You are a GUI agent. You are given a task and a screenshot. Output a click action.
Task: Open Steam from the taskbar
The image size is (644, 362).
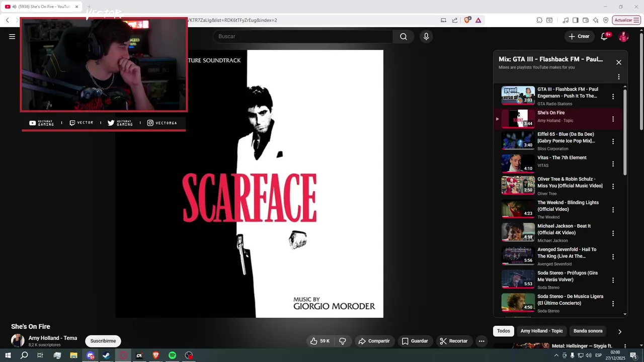(106, 355)
